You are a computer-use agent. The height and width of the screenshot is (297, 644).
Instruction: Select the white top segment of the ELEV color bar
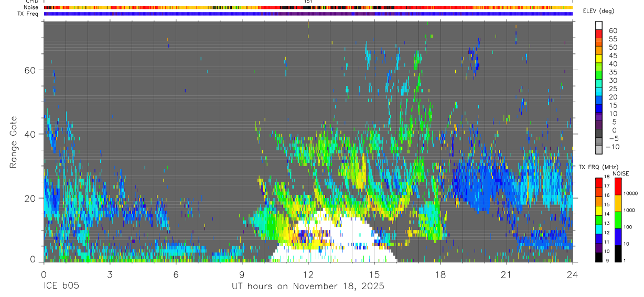pos(599,25)
